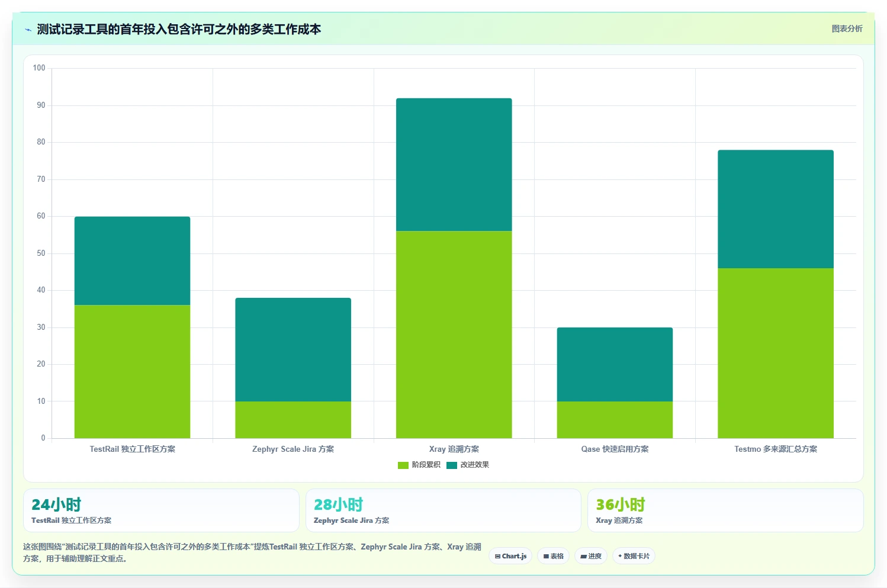This screenshot has height=588, width=887.
Task: Click the chart icon before the title
Action: (x=28, y=30)
